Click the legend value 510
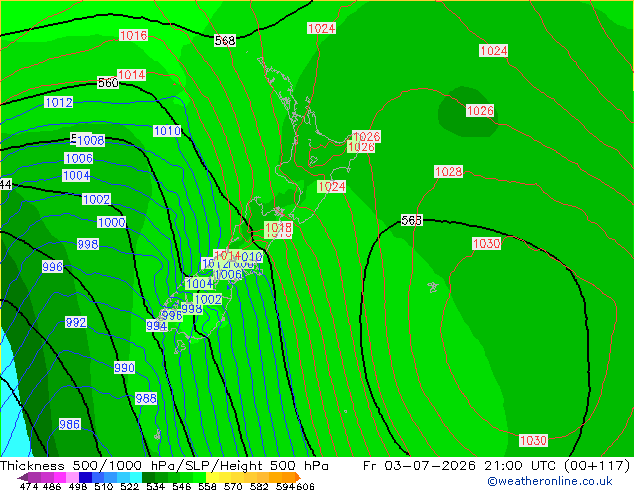The width and height of the screenshot is (634, 490). pyautogui.click(x=103, y=486)
